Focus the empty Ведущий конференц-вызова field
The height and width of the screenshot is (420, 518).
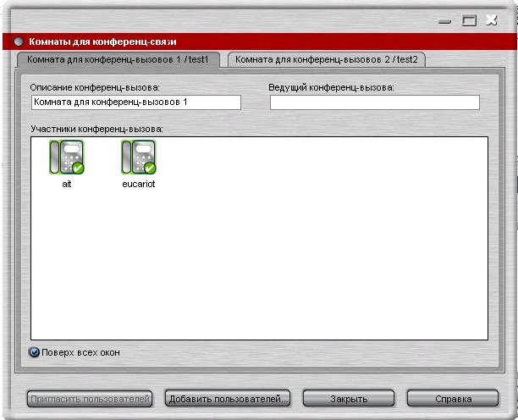(375, 102)
